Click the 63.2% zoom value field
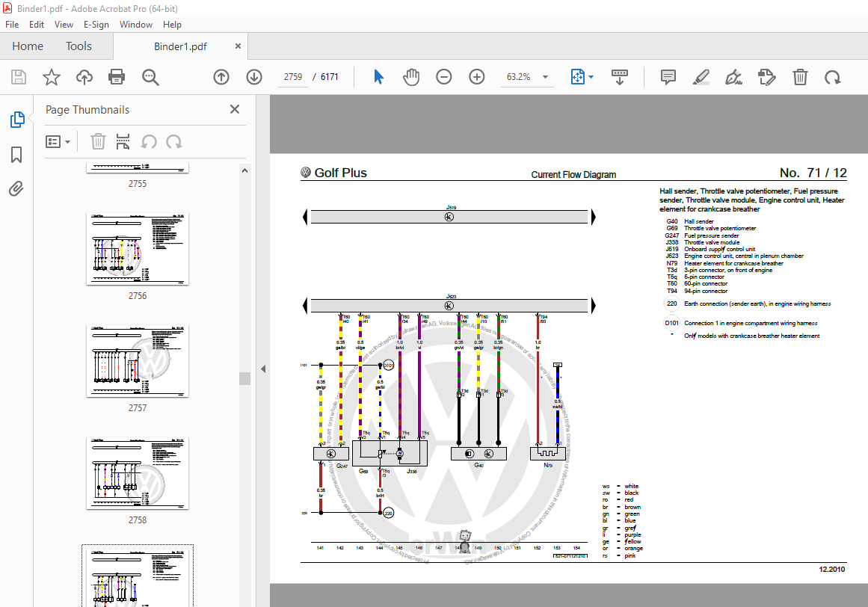868x607 pixels. coord(518,77)
